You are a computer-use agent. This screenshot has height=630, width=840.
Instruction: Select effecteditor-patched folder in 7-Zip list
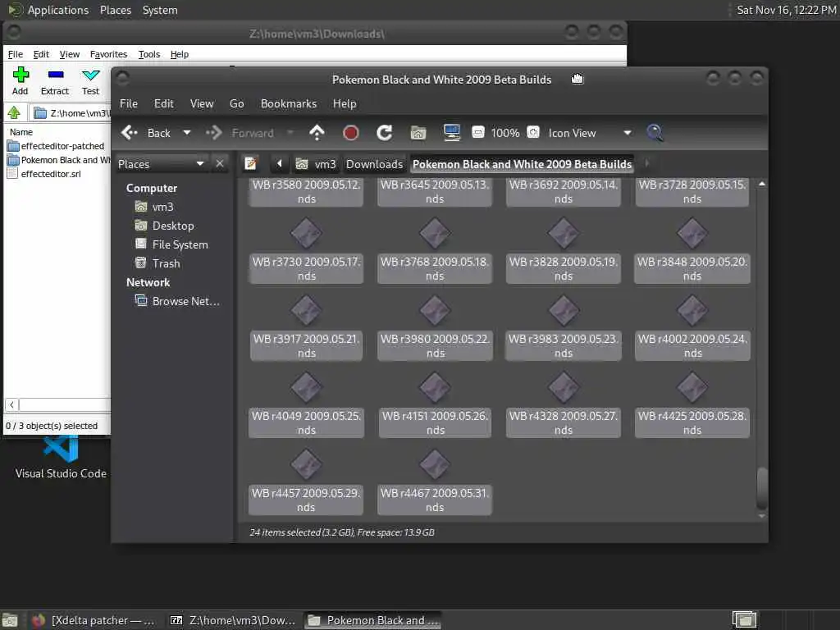tap(56, 146)
